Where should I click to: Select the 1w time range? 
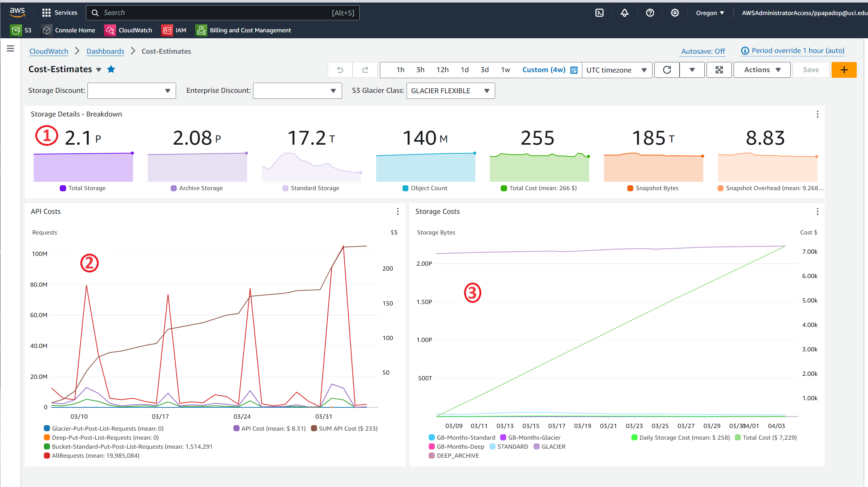pos(505,70)
